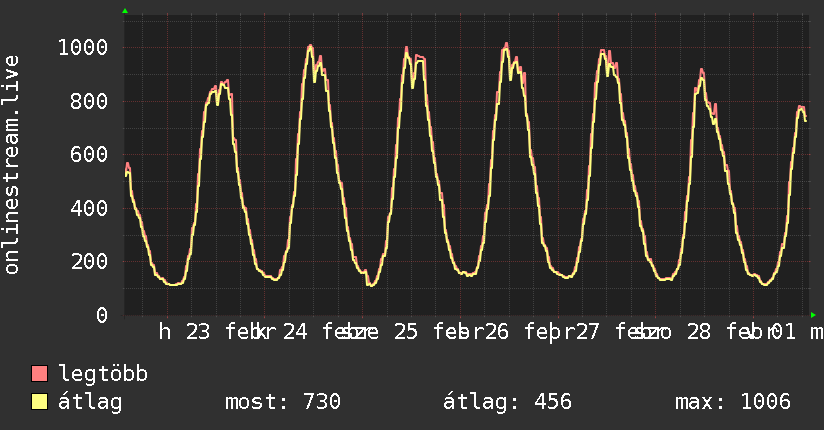
Task: Click the 1000 y-axis tick label
Action: tap(82, 48)
